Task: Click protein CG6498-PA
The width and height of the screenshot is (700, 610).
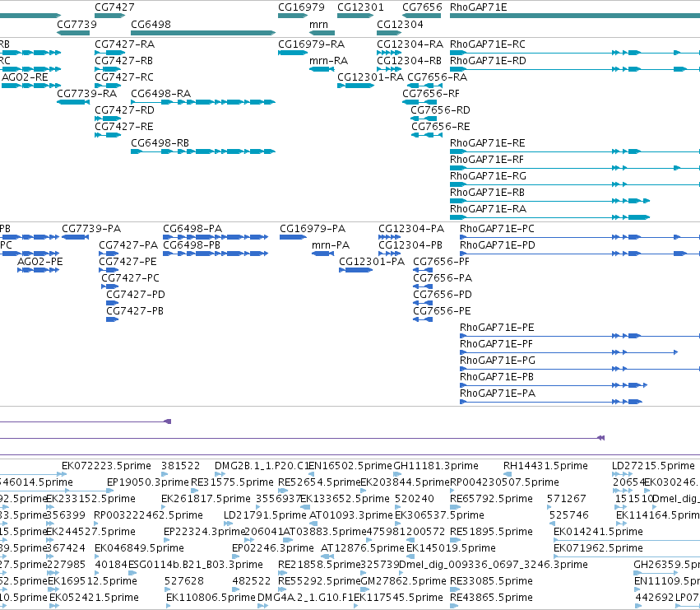Action: point(192,229)
